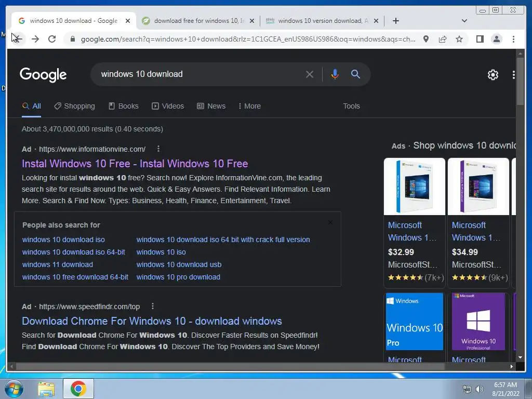Click the browser address bar URL
The image size is (532, 399).
[x=248, y=39]
